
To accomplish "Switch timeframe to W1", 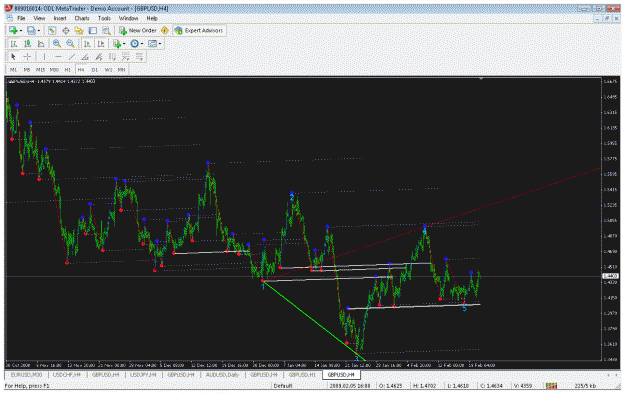I will pos(108,69).
